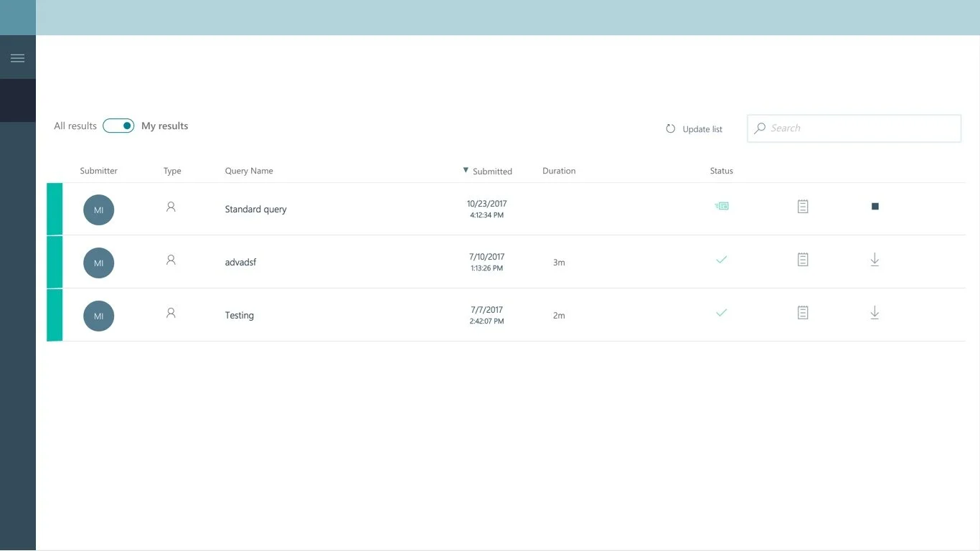980x551 pixels.
Task: Click the My results label
Action: (x=164, y=125)
